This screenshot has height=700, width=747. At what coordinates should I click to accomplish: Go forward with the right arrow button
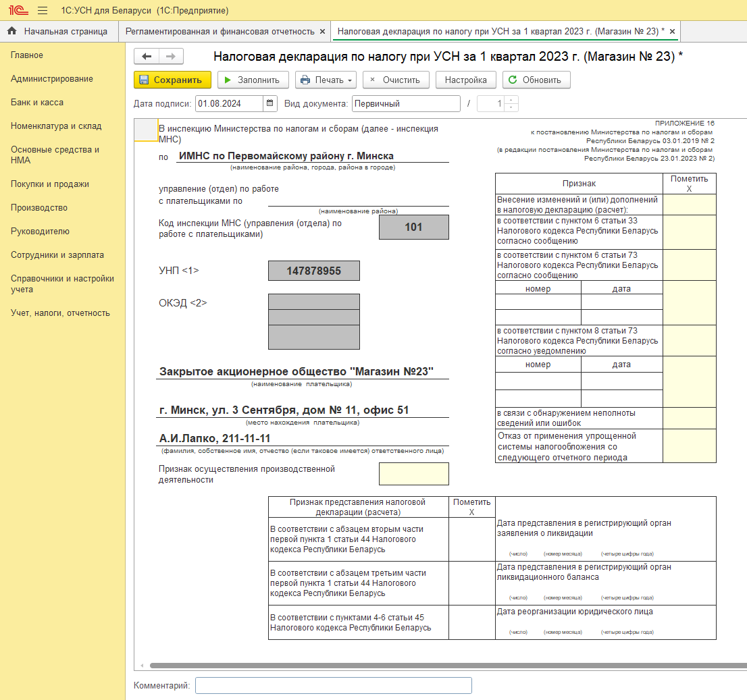[171, 56]
